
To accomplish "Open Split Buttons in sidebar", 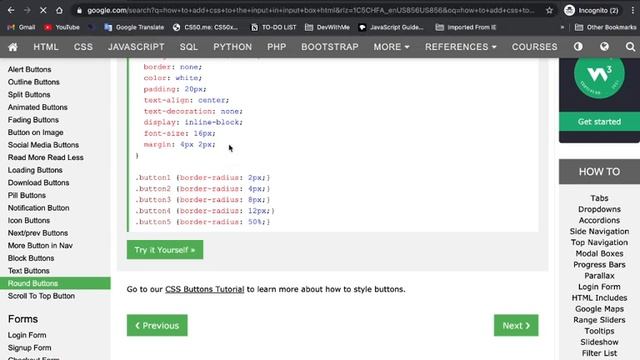I will point(29,95).
